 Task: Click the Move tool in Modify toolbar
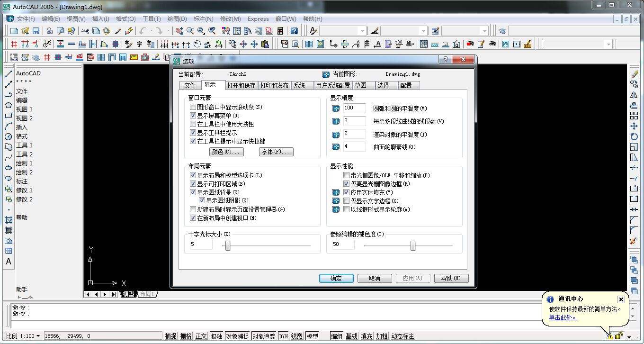634,126
